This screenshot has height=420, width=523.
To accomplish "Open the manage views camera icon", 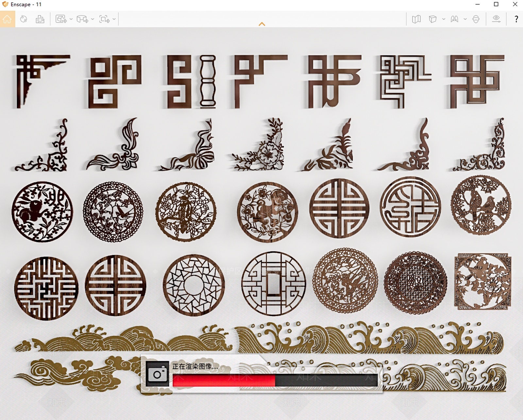I will (40, 19).
